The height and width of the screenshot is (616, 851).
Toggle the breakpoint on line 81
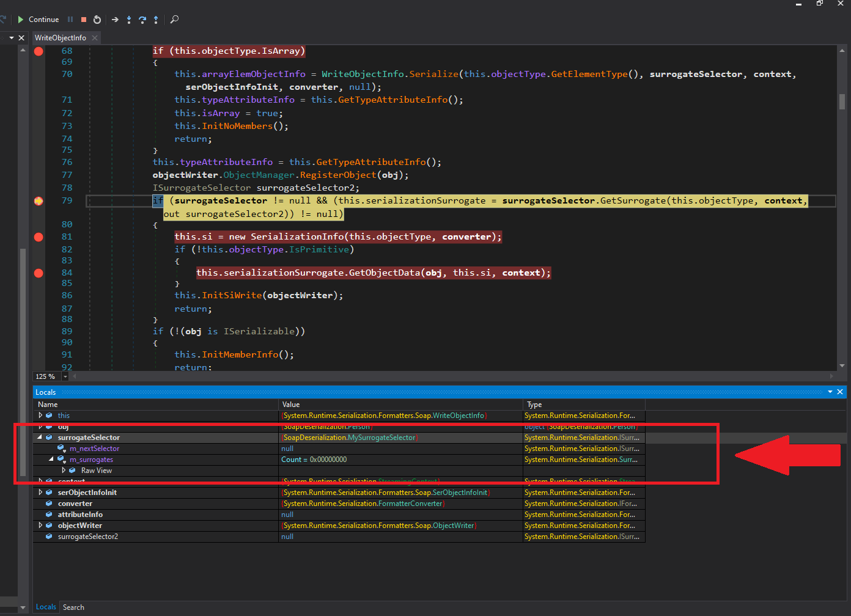(x=39, y=237)
